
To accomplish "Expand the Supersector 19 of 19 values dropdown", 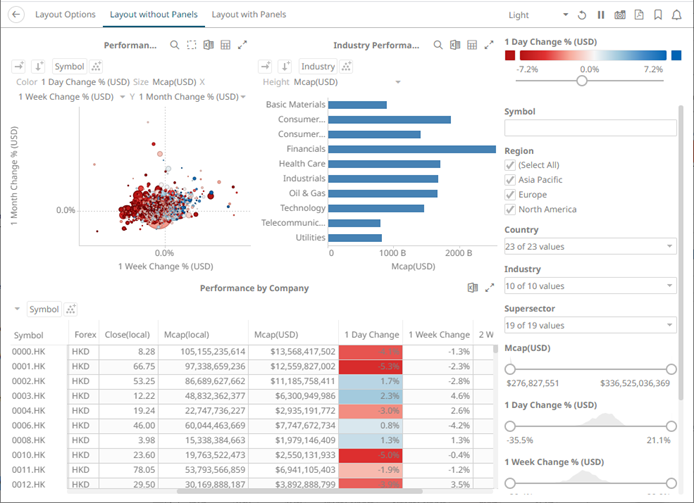I will [590, 325].
